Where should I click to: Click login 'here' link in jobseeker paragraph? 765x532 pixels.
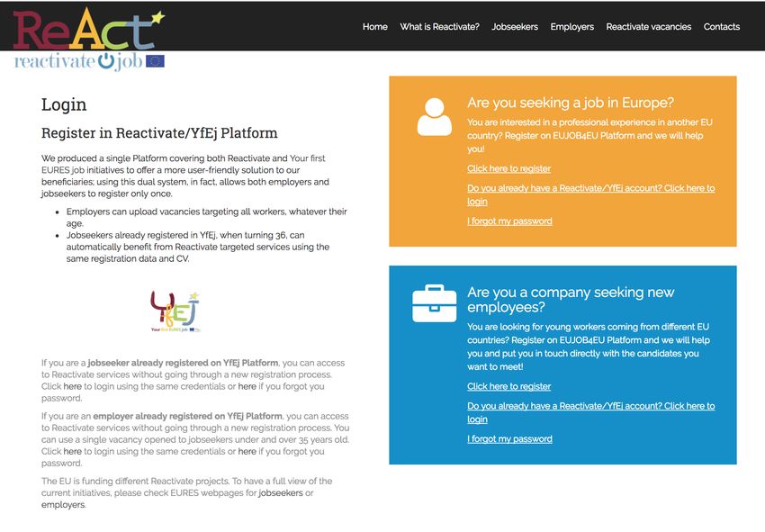72,386
